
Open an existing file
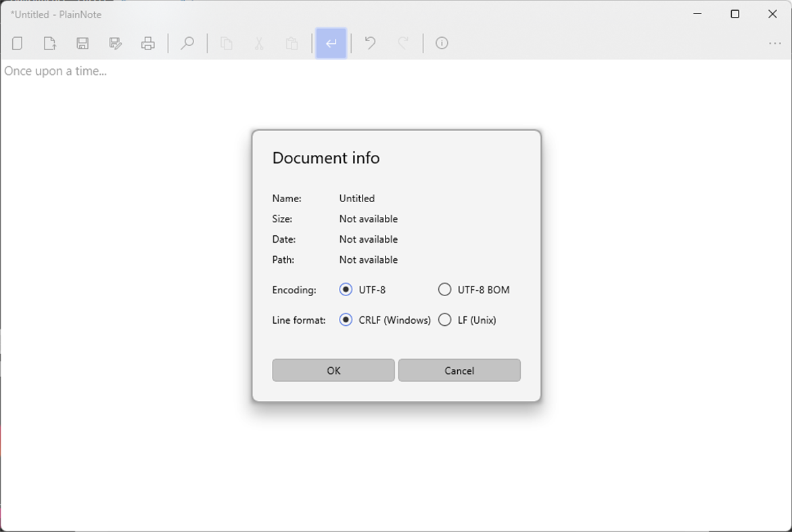click(x=49, y=43)
